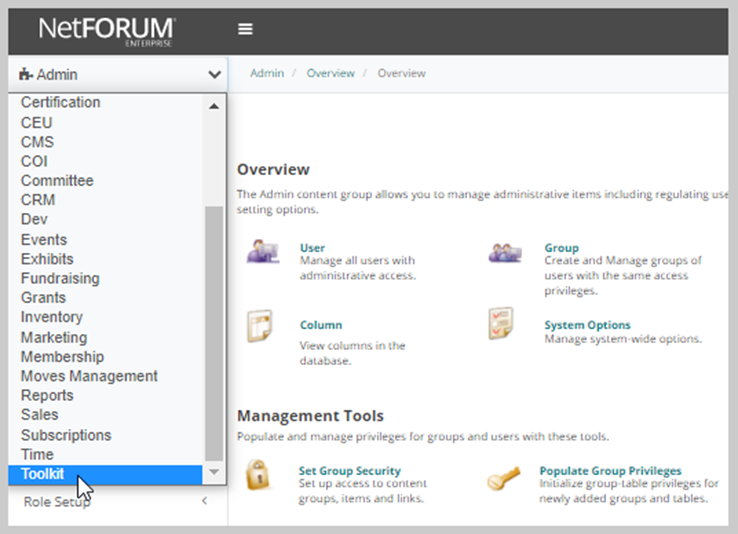
Task: Click the Admin module puzzle icon
Action: (25, 74)
